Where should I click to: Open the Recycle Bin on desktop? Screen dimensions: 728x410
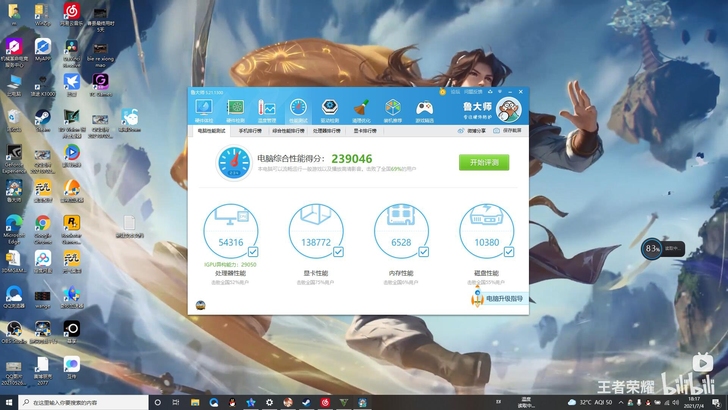point(13,121)
